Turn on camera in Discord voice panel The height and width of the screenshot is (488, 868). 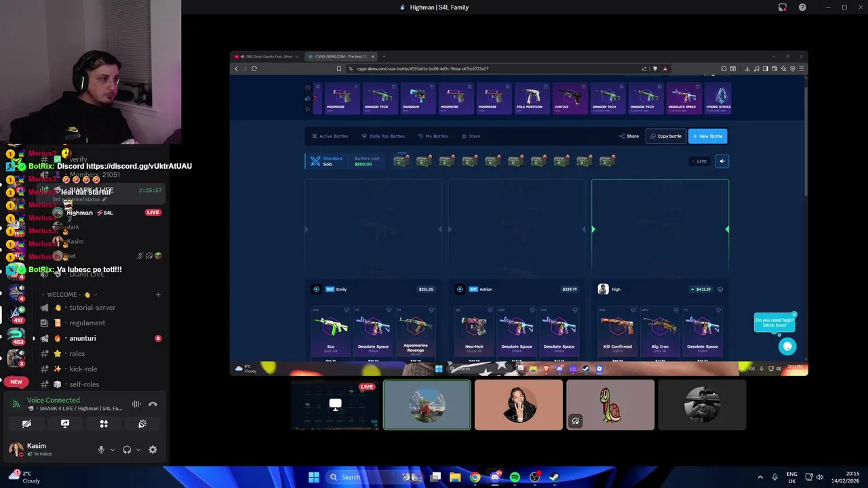[26, 424]
